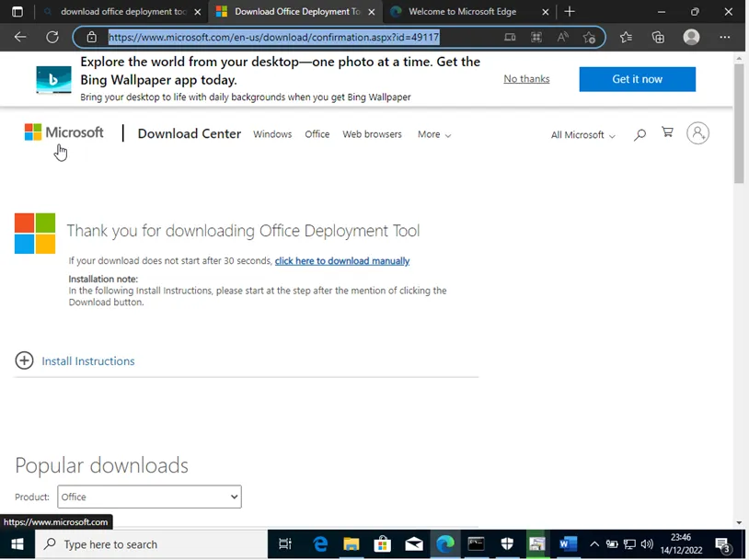Refresh the current page
The width and height of the screenshot is (749, 560).
(52, 38)
